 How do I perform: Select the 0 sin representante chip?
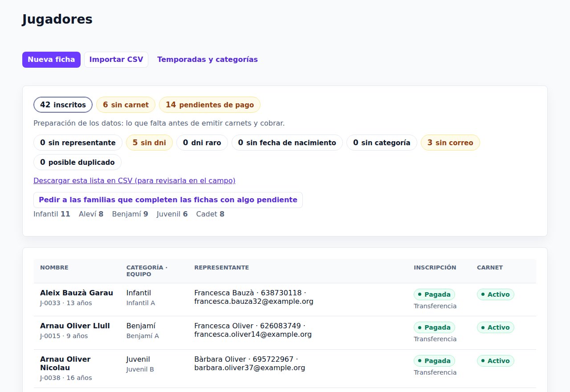[x=78, y=143]
